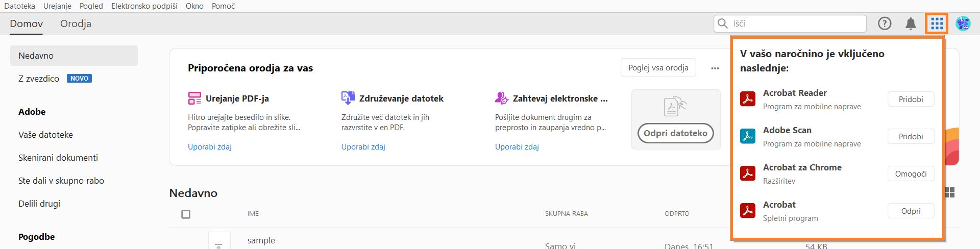Open more options for recommended tools
The width and height of the screenshot is (980, 249).
(x=715, y=68)
